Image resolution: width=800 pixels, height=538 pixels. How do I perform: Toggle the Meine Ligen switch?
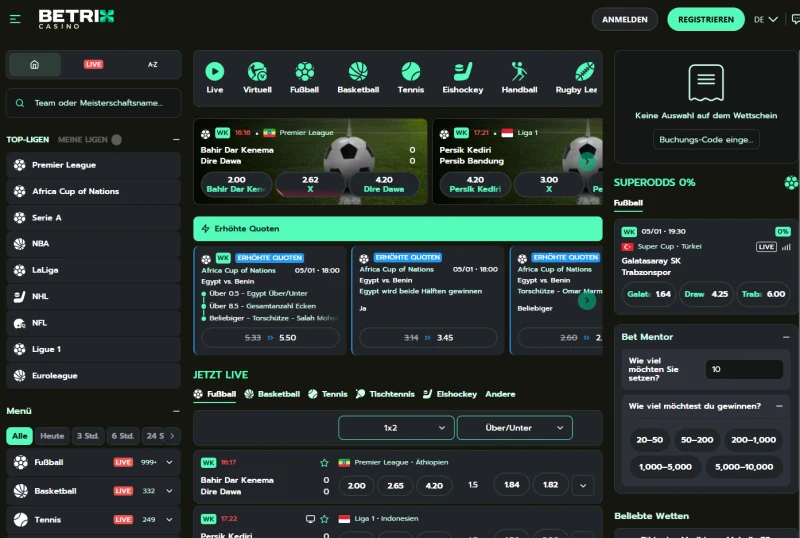117,140
